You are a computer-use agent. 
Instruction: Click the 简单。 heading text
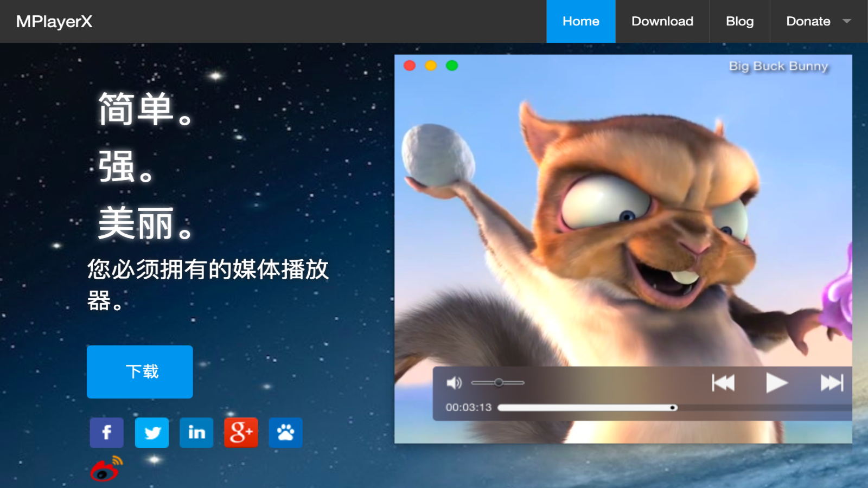(x=145, y=109)
